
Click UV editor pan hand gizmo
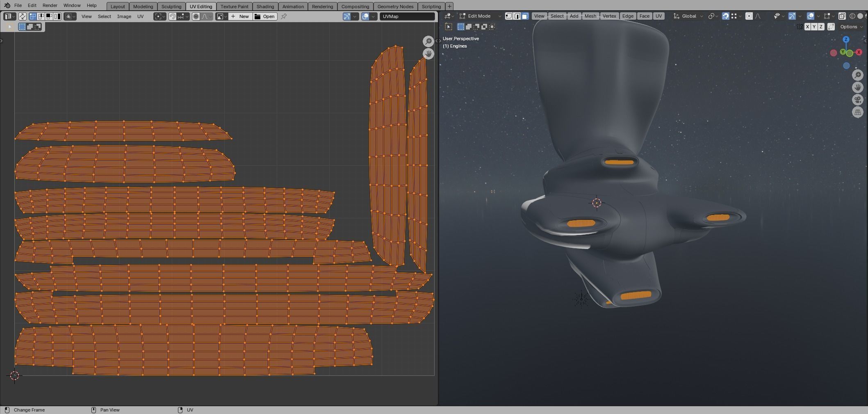click(428, 54)
